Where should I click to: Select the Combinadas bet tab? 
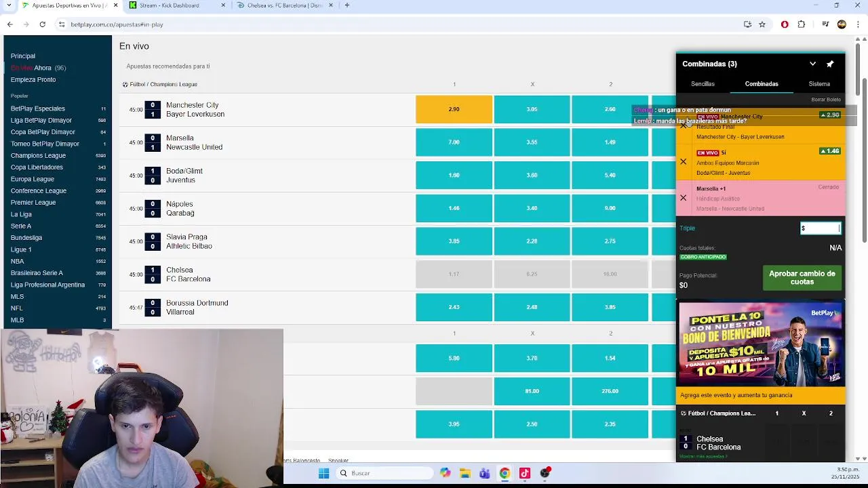coord(762,84)
